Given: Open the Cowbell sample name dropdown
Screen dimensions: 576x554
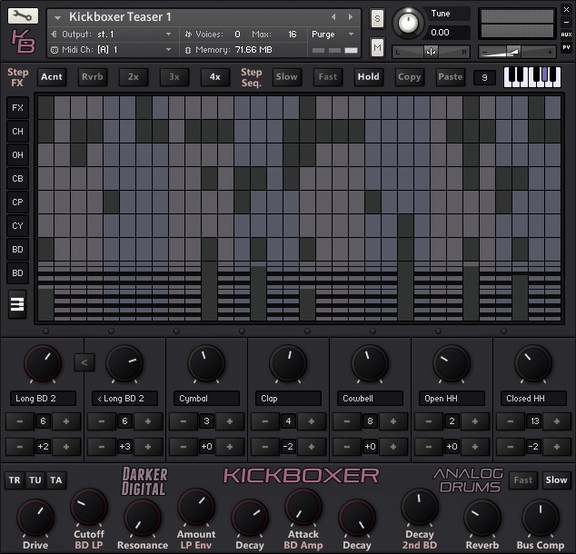Looking at the screenshot, I should click(x=370, y=399).
